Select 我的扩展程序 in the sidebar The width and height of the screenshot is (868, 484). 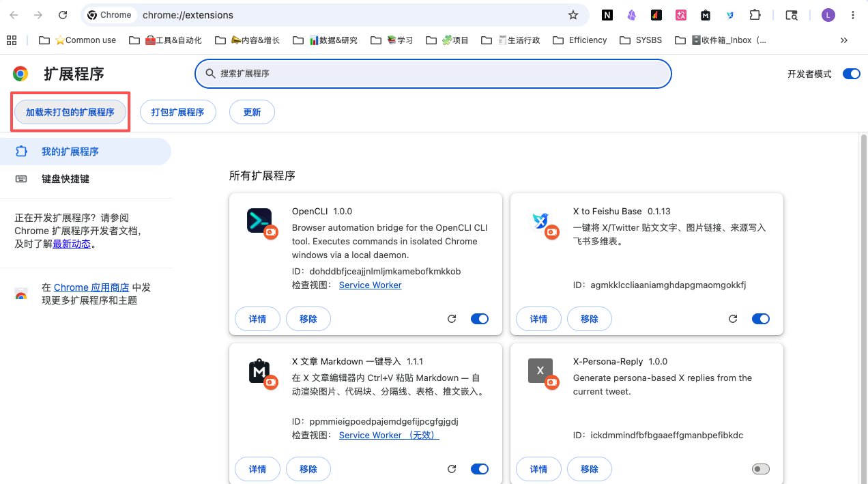coord(85,152)
